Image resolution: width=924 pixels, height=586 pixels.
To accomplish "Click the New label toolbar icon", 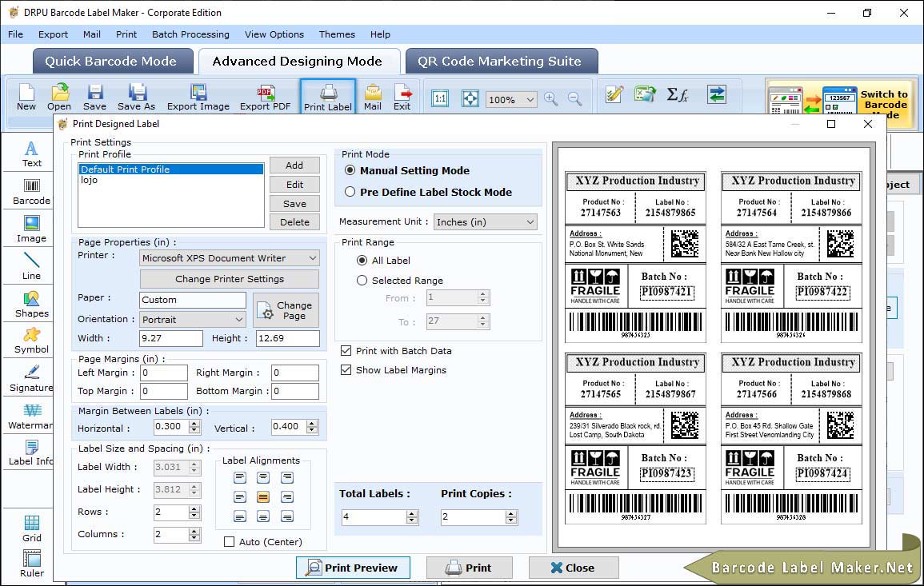I will coord(26,98).
